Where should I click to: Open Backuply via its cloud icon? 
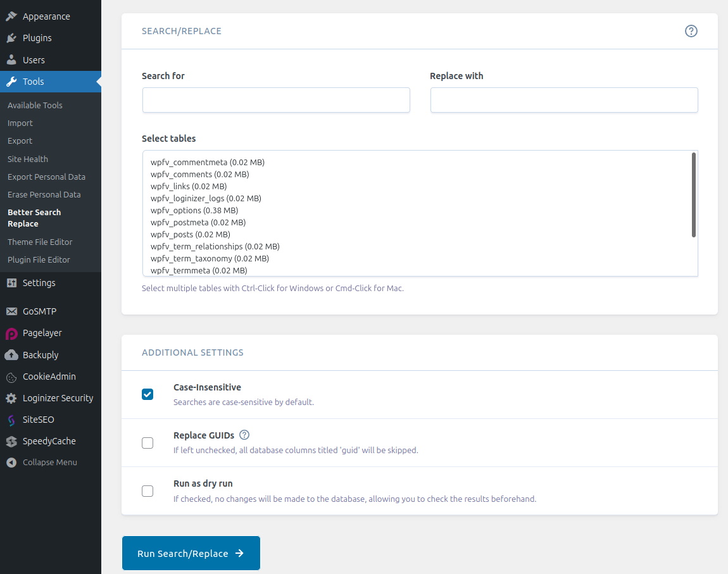(11, 355)
